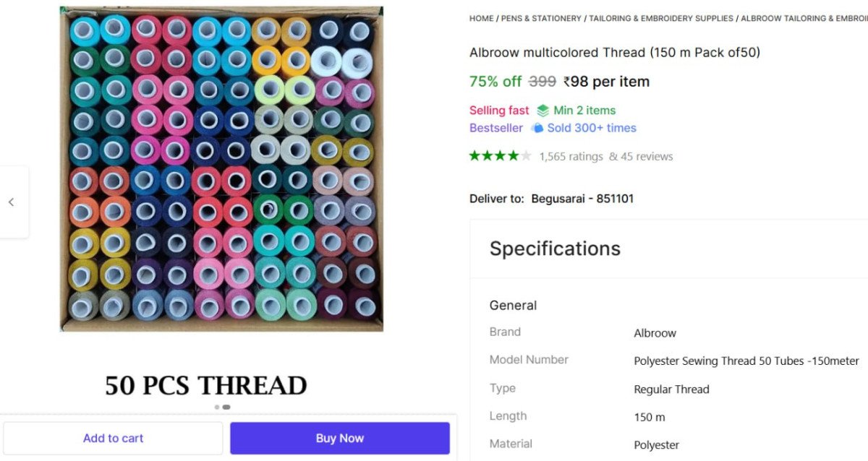Click the Selling fast label
This screenshot has height=461, width=868.
[499, 111]
